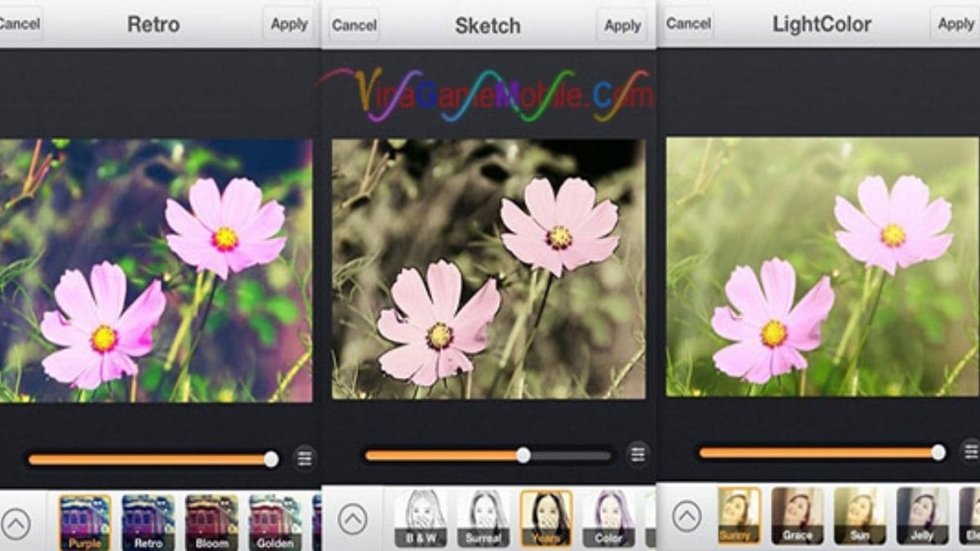Screen dimensions: 980x551
Task: Collapse filter list in LightColor panel
Action: click(x=686, y=516)
